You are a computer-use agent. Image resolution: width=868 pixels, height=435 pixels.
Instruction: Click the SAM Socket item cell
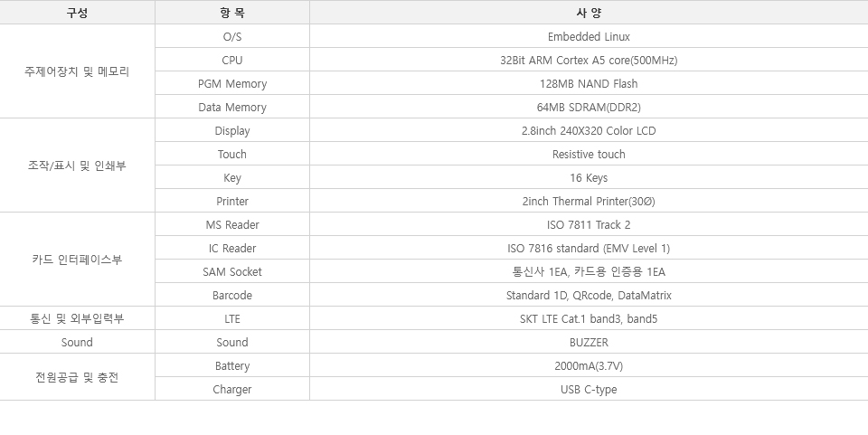tap(232, 271)
